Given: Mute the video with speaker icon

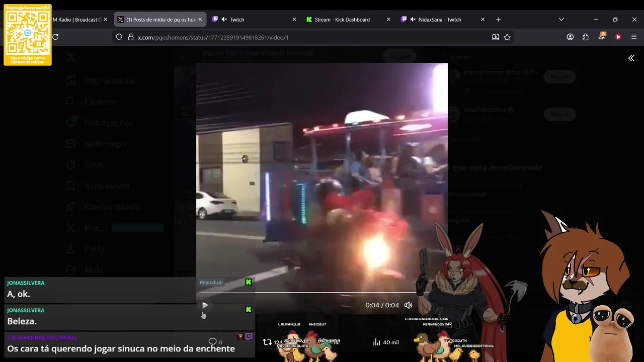Looking at the screenshot, I should pos(409,305).
